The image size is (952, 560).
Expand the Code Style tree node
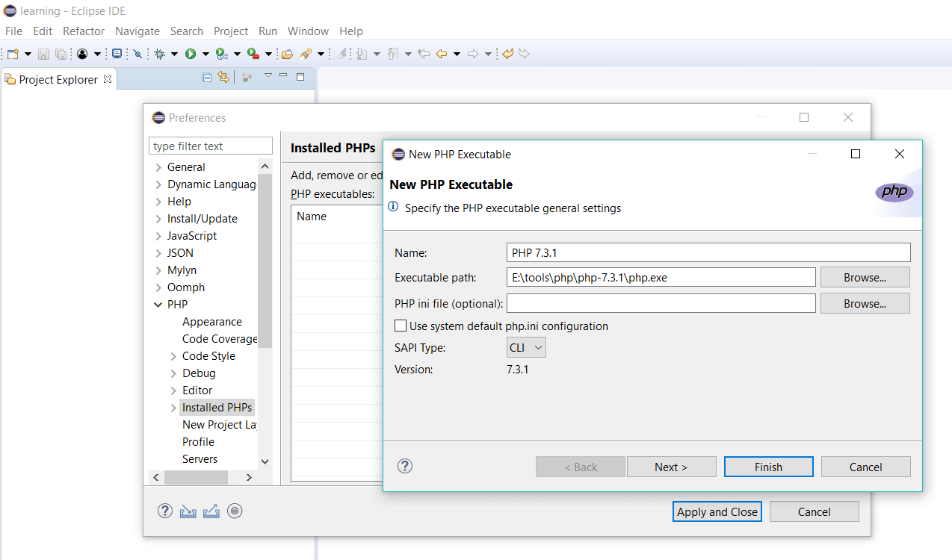click(x=173, y=356)
